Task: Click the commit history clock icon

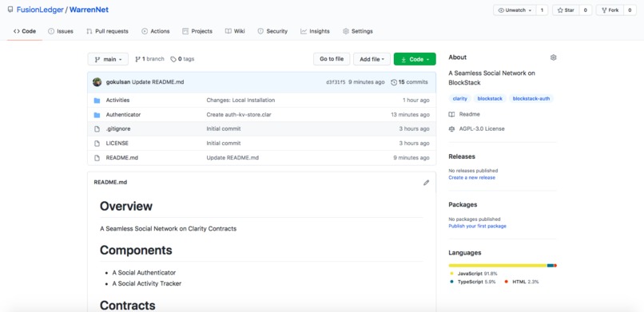Action: (x=394, y=82)
